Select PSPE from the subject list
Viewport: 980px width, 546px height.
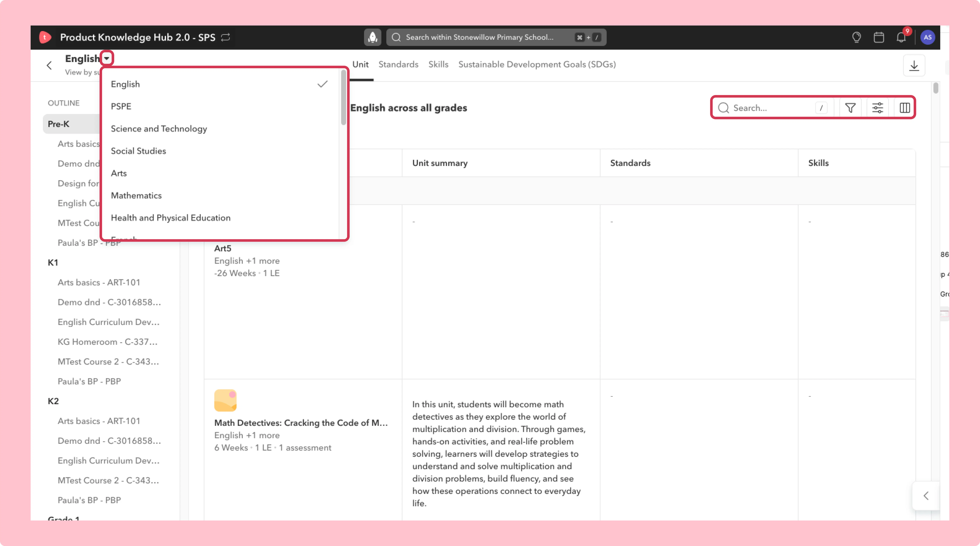point(220,107)
